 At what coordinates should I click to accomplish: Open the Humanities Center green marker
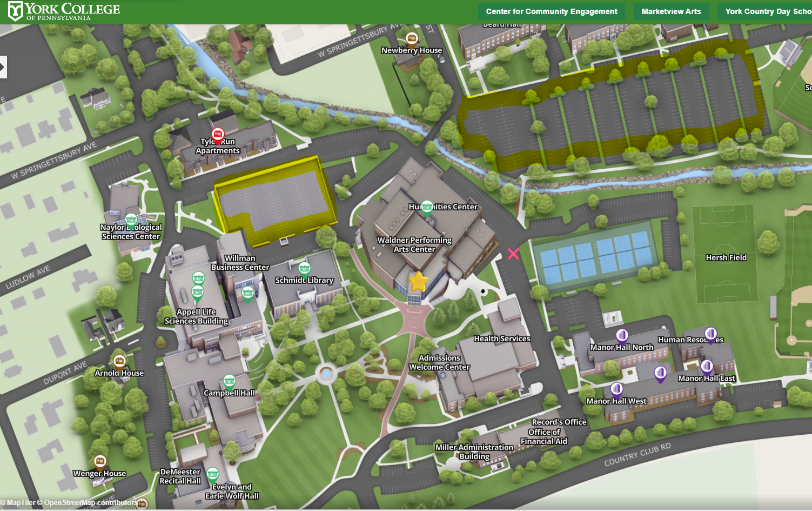pyautogui.click(x=427, y=207)
